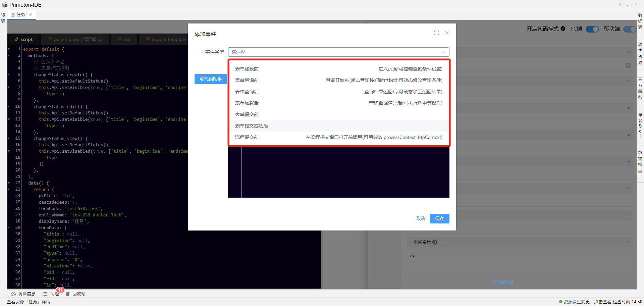Toggle the 移动端 switch

tap(630, 29)
